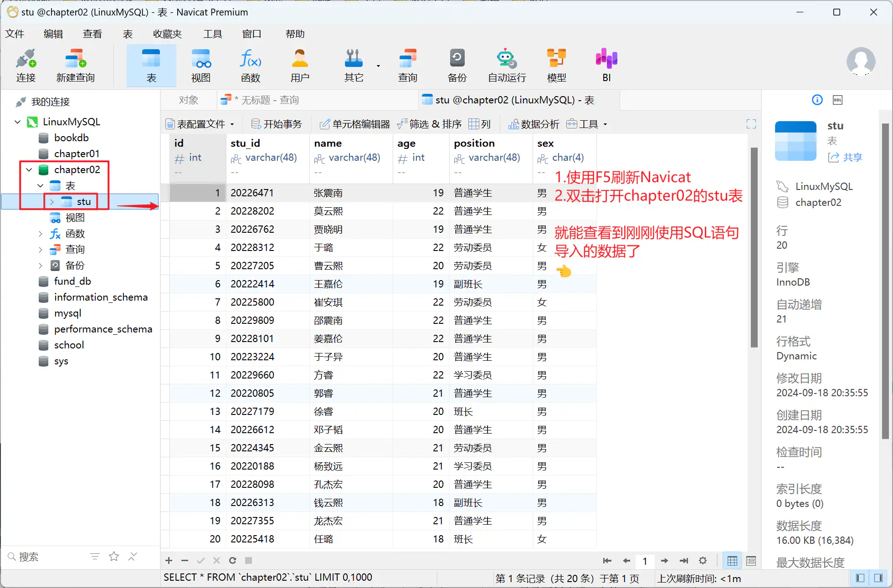Viewport: 893px width, 588px height.
Task: Expand the 函数 functions node
Action: pos(41,234)
